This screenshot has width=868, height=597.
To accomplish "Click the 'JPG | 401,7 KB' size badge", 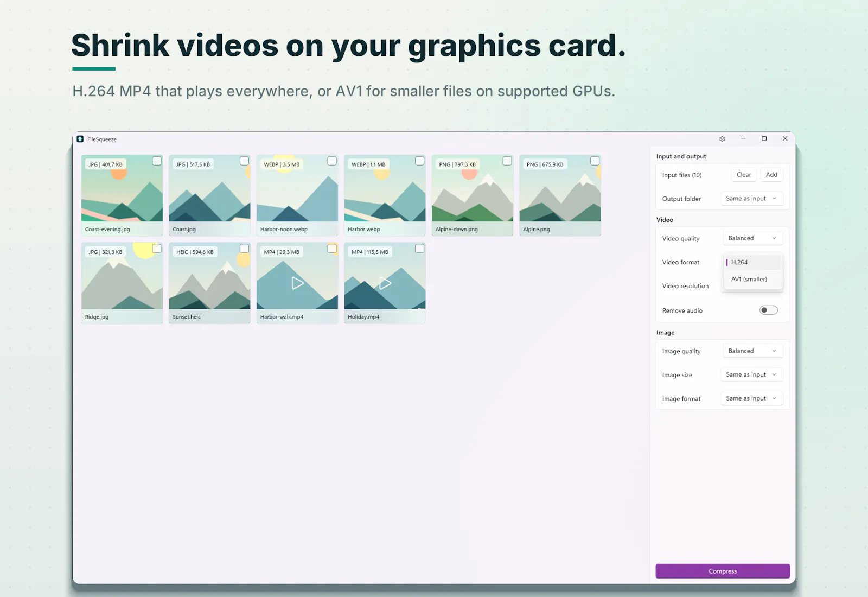I will click(105, 164).
